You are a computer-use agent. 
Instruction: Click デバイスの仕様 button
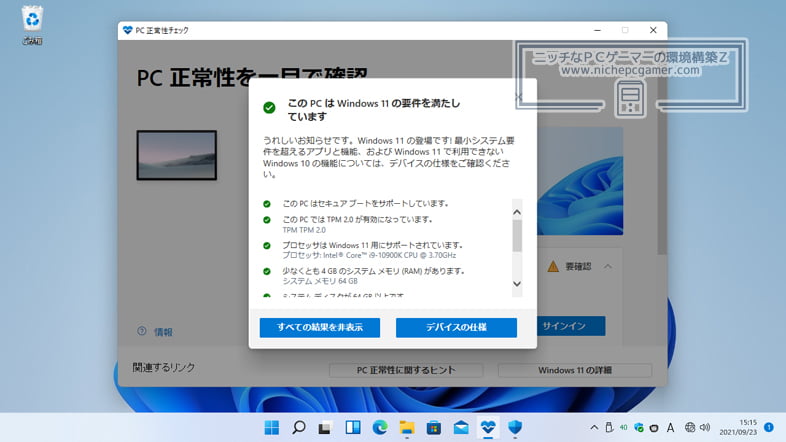[x=456, y=327]
